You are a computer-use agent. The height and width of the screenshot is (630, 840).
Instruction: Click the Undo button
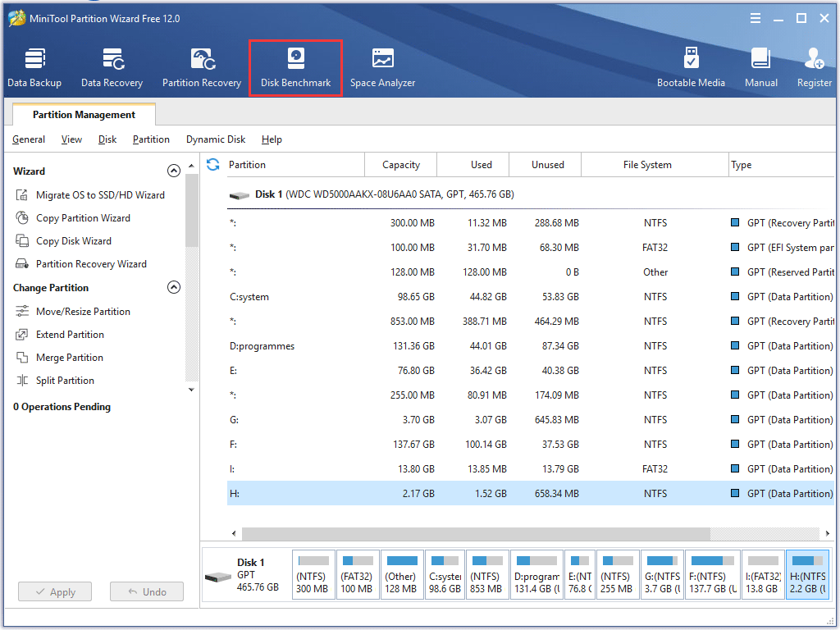click(x=147, y=591)
